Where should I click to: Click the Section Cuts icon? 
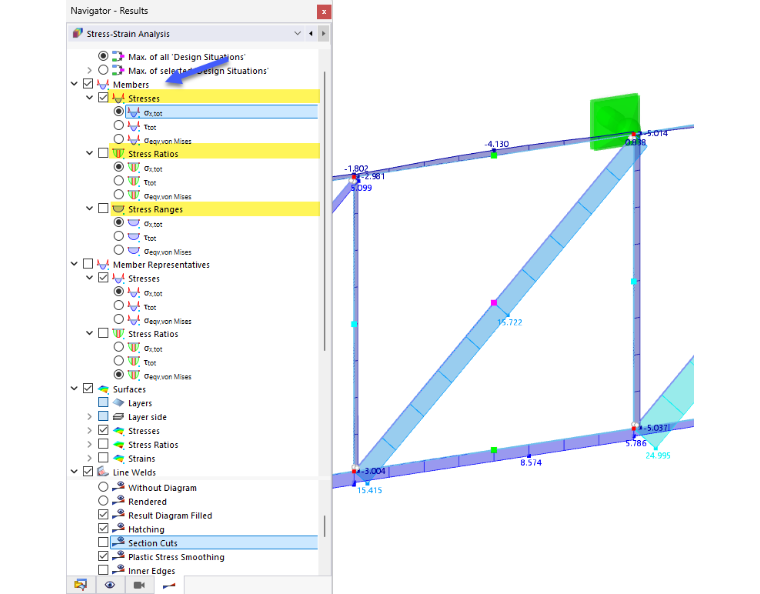pyautogui.click(x=118, y=542)
